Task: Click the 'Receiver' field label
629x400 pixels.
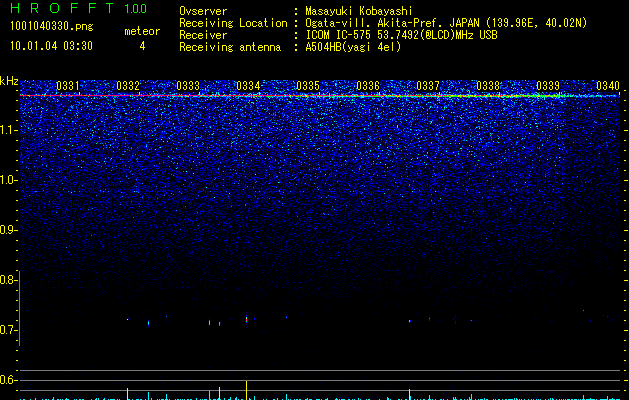Action: pyautogui.click(x=203, y=35)
